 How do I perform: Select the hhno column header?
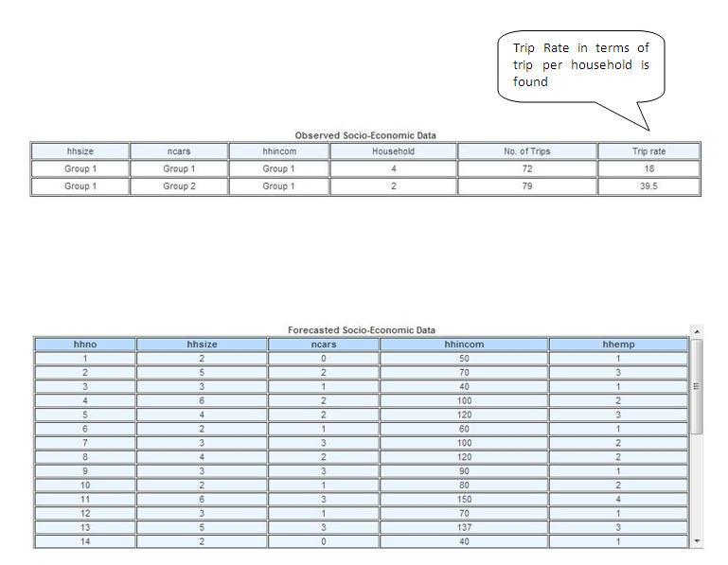click(x=85, y=344)
